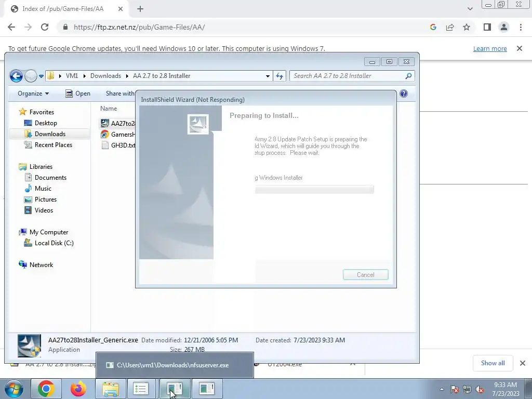532x399 pixels.
Task: Click the Explorer search magnifier icon
Action: [x=408, y=76]
